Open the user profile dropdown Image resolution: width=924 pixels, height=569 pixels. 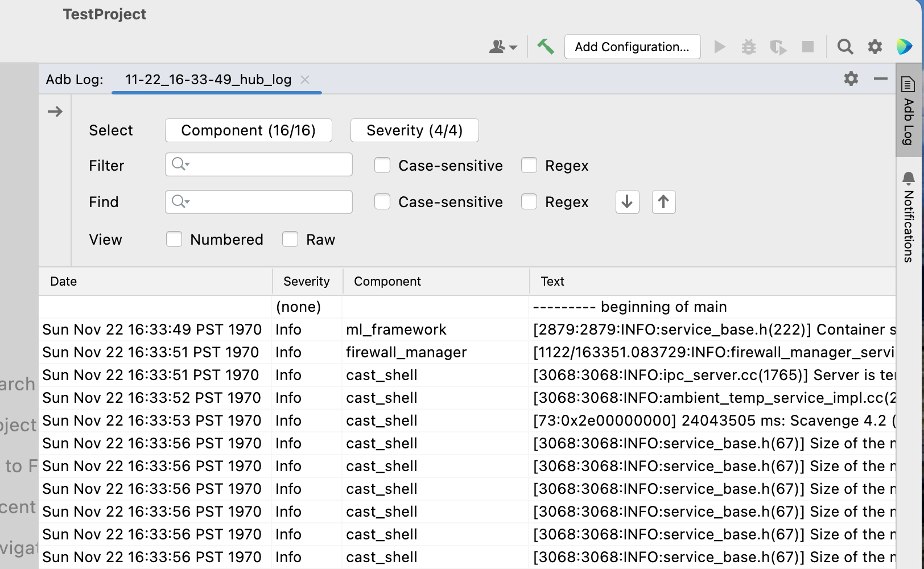tap(503, 47)
